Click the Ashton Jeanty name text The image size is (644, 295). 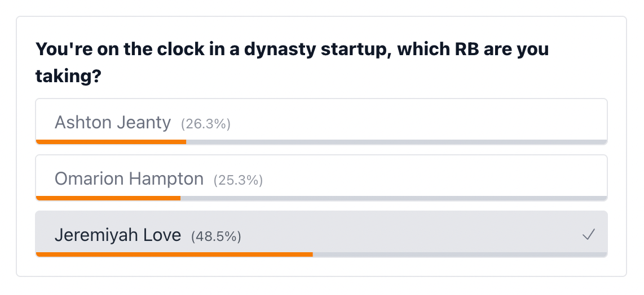(113, 122)
